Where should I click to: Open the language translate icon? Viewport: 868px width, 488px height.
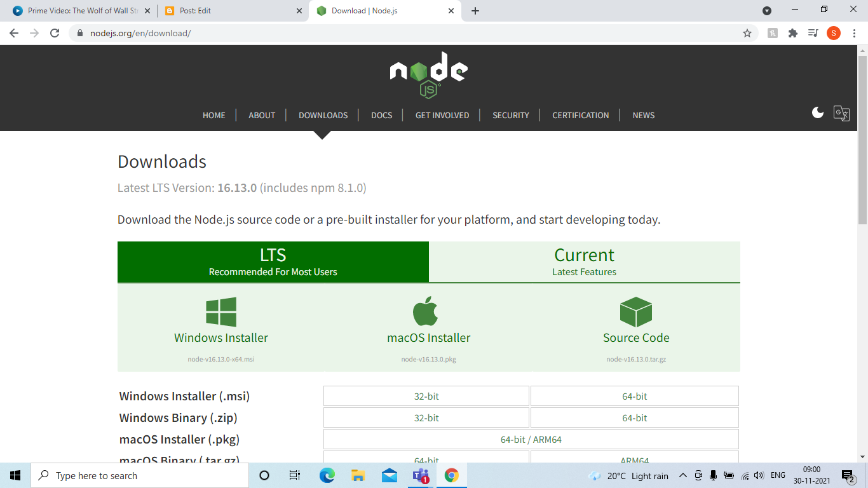coord(841,113)
